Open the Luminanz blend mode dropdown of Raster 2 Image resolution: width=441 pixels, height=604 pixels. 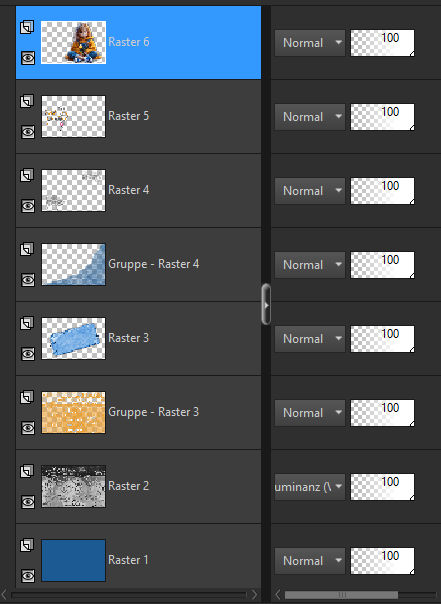click(x=310, y=487)
